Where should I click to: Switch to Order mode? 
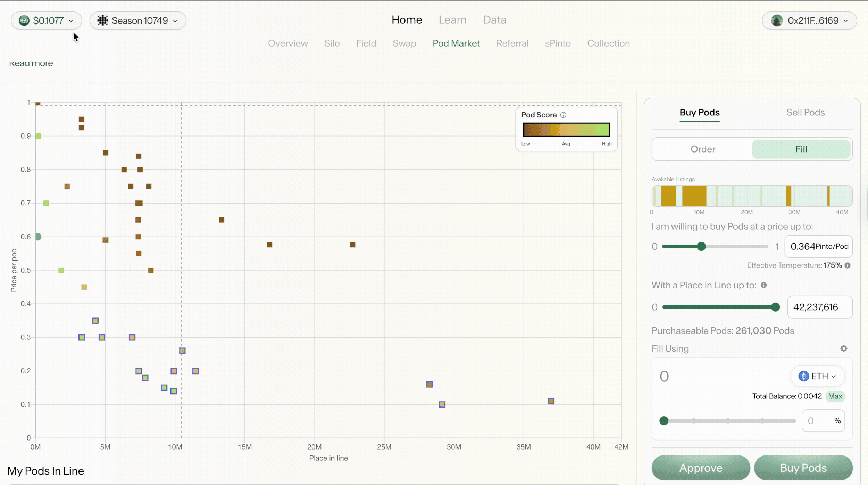pyautogui.click(x=703, y=149)
